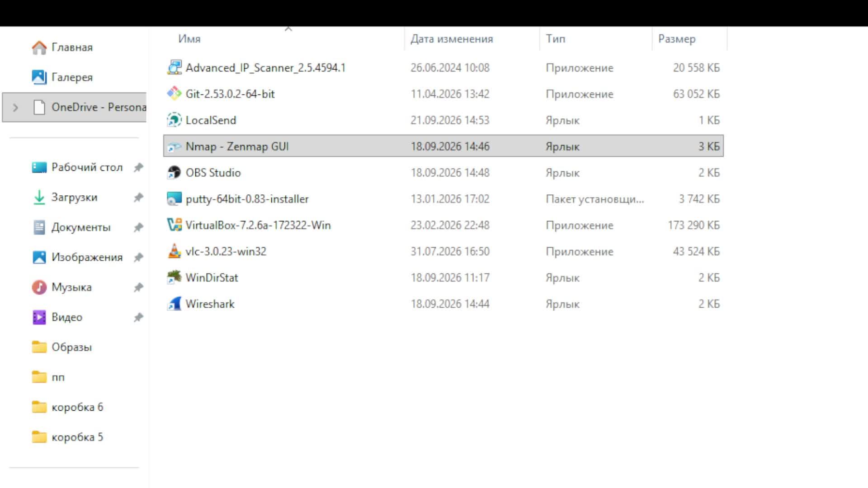Click the LocalSend shortcut icon

click(174, 120)
